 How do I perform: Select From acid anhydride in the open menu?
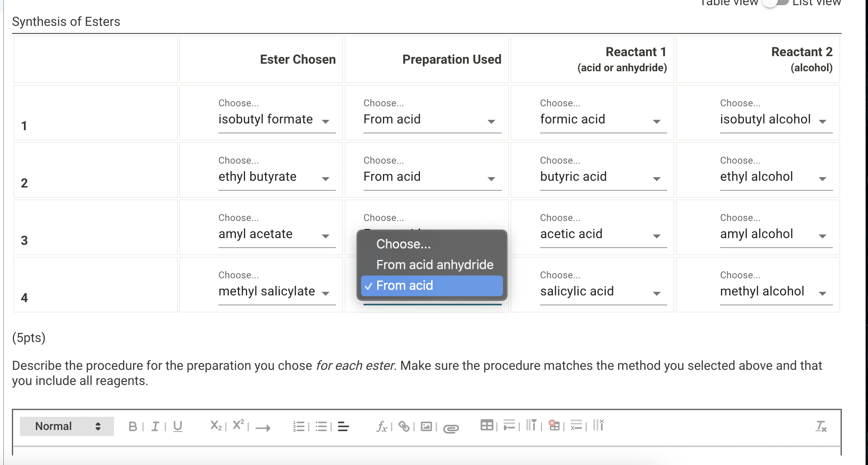coord(434,264)
